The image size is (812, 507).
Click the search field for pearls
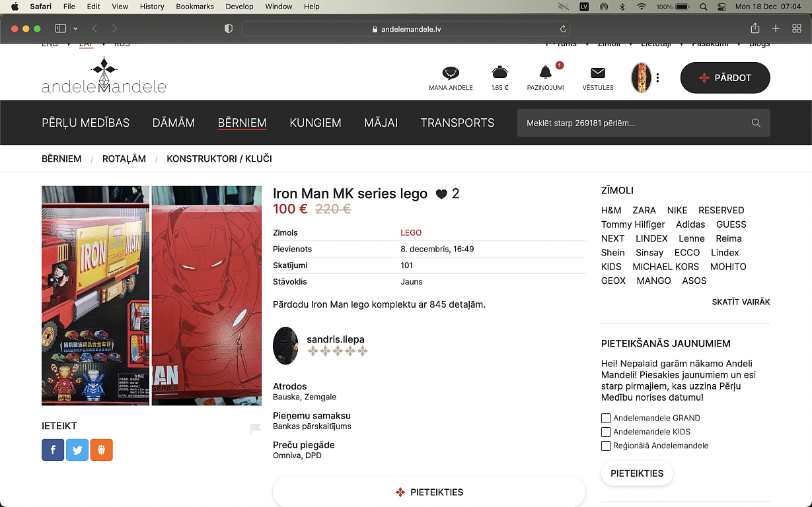click(x=634, y=123)
